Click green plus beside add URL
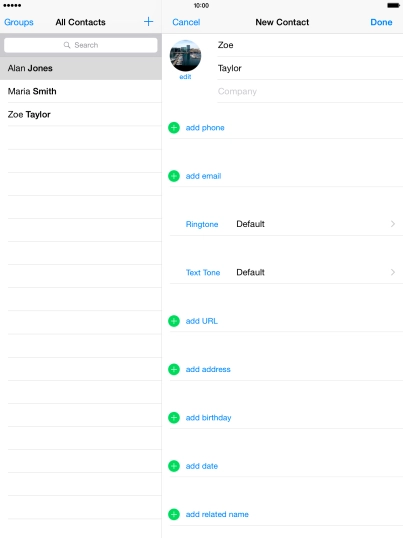Screen dimensions: 403x538 [174, 321]
